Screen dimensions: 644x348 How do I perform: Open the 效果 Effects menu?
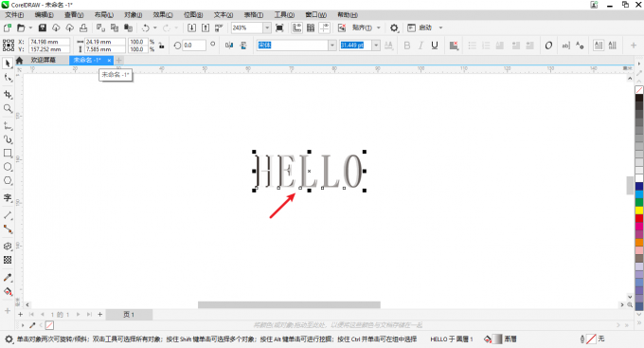pos(163,15)
